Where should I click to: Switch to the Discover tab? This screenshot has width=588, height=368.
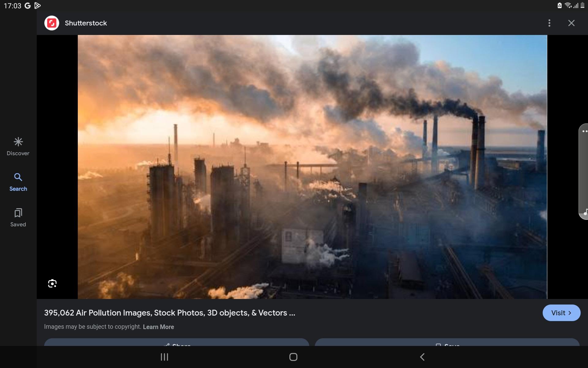[x=18, y=147]
